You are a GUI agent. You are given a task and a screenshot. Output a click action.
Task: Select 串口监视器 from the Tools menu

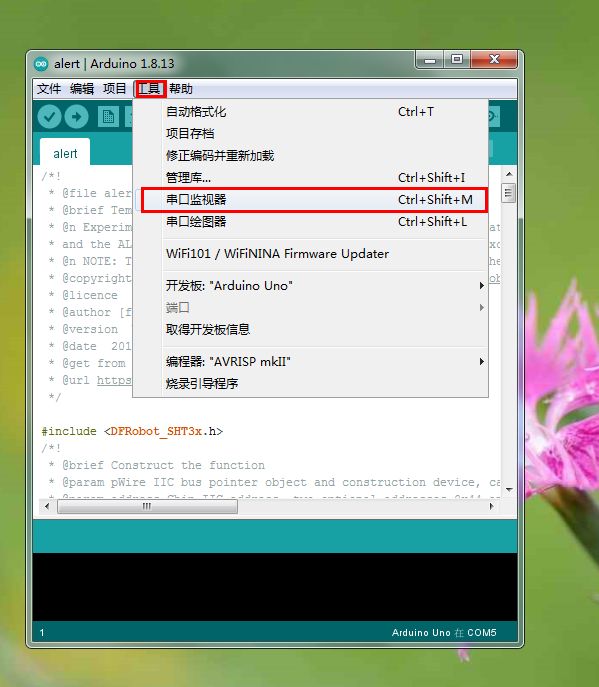pos(315,200)
